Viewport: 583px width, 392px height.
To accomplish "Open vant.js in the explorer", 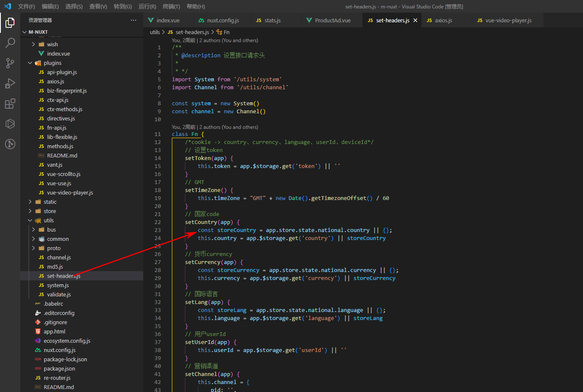I will tap(82, 165).
